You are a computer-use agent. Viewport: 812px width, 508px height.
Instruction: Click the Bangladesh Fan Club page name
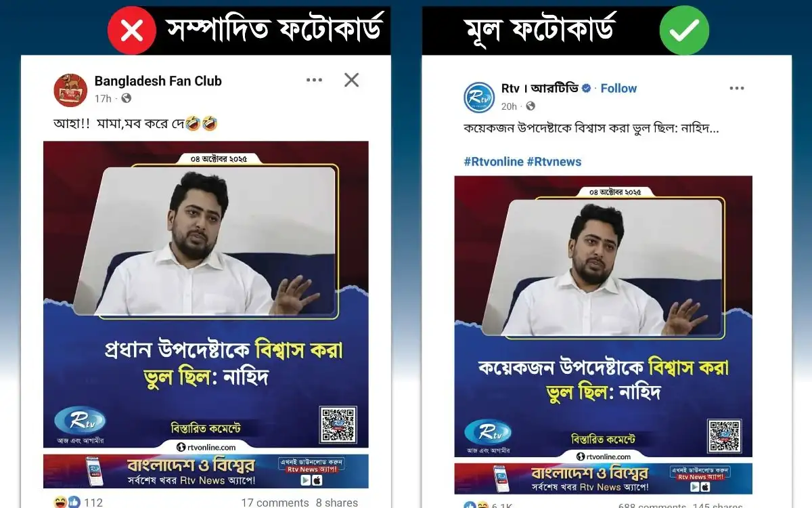click(x=158, y=81)
